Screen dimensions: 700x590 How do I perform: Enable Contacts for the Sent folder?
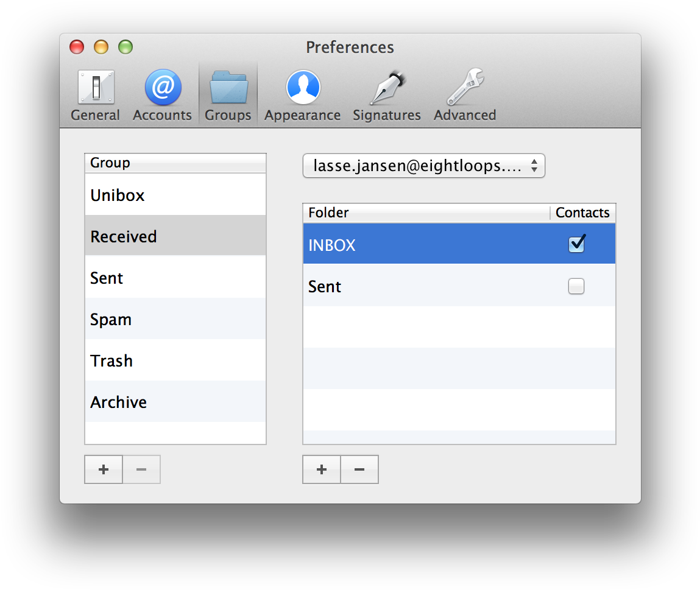[x=576, y=286]
